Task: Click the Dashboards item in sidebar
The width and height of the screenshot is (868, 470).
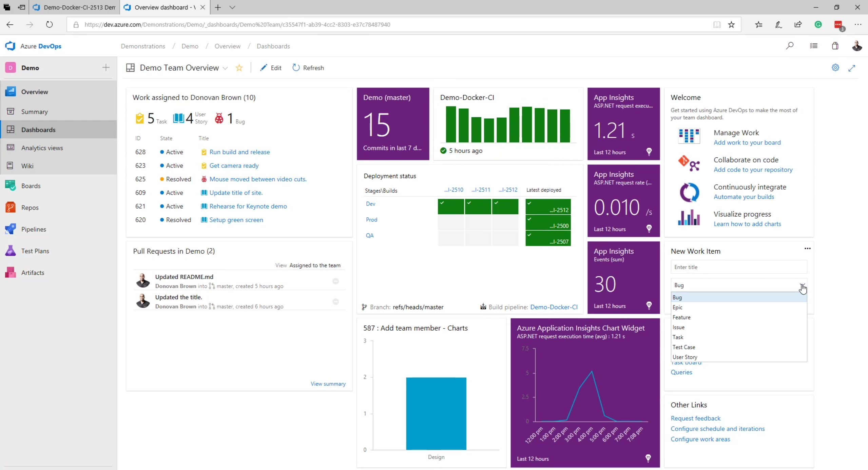Action: tap(58, 130)
